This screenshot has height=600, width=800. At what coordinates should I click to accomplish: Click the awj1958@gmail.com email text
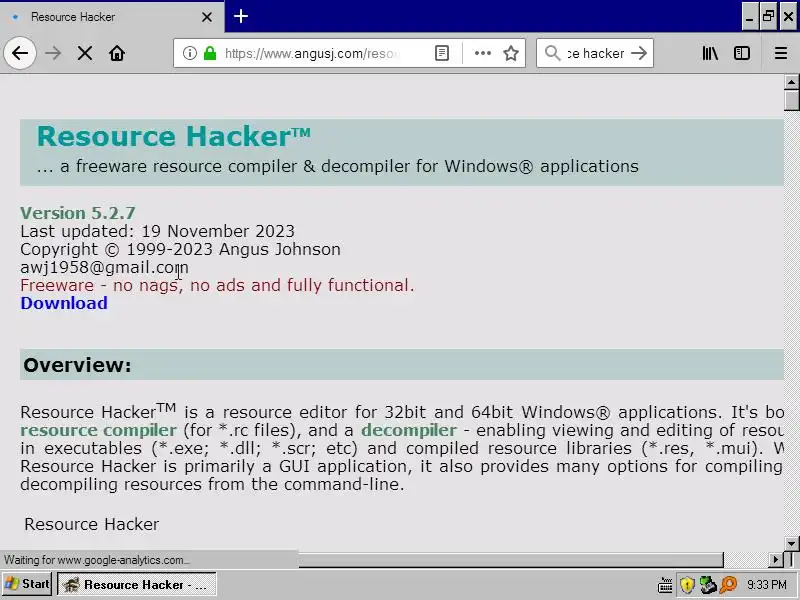click(x=104, y=267)
